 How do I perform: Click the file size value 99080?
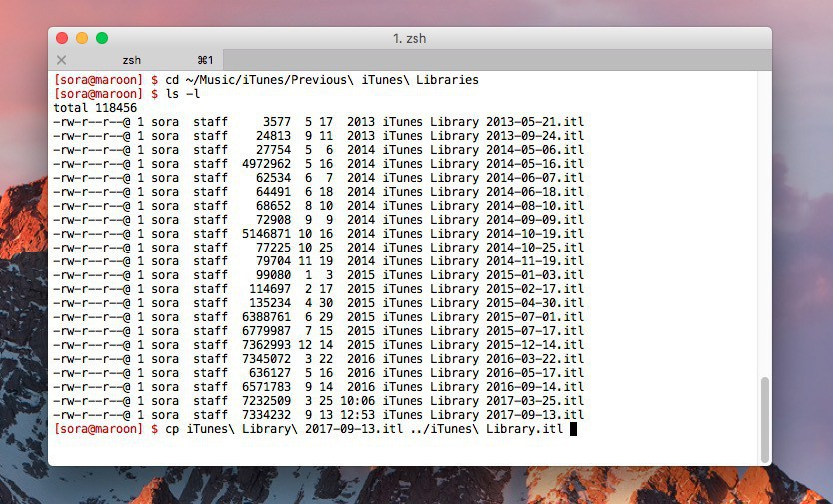pos(273,275)
